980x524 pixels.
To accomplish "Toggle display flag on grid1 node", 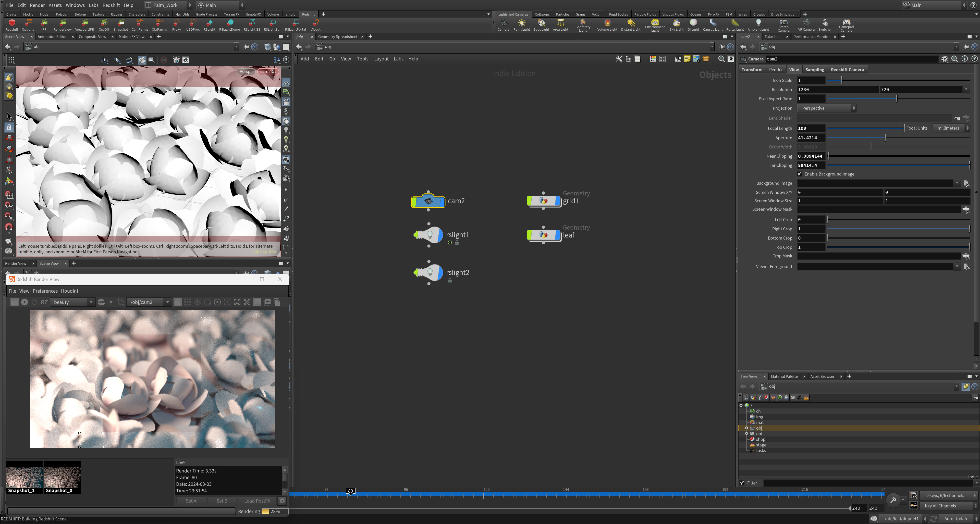I will click(557, 201).
